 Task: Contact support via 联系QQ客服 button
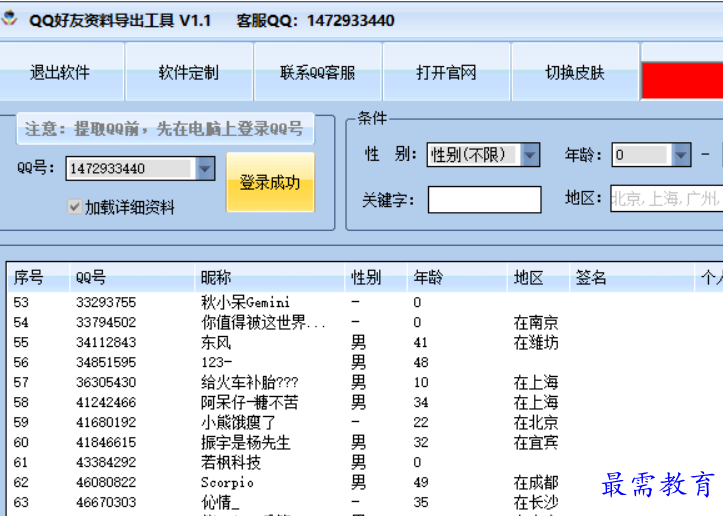tap(318, 72)
